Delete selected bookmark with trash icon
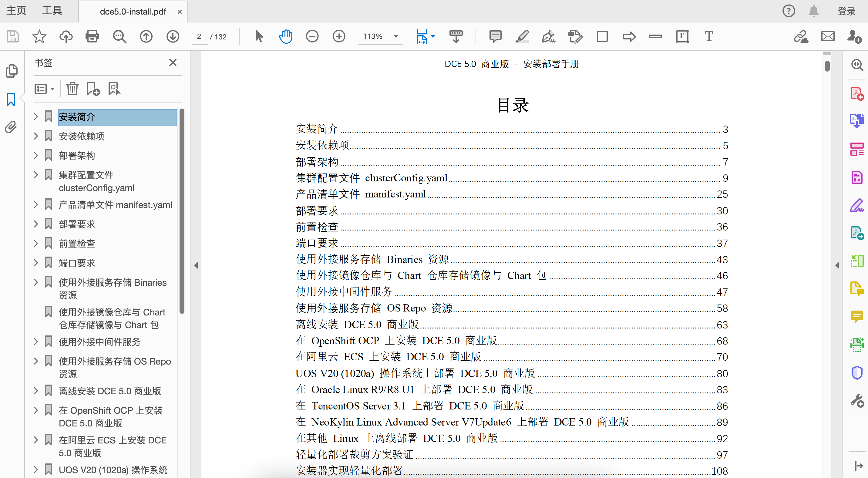The width and height of the screenshot is (868, 478). point(72,89)
